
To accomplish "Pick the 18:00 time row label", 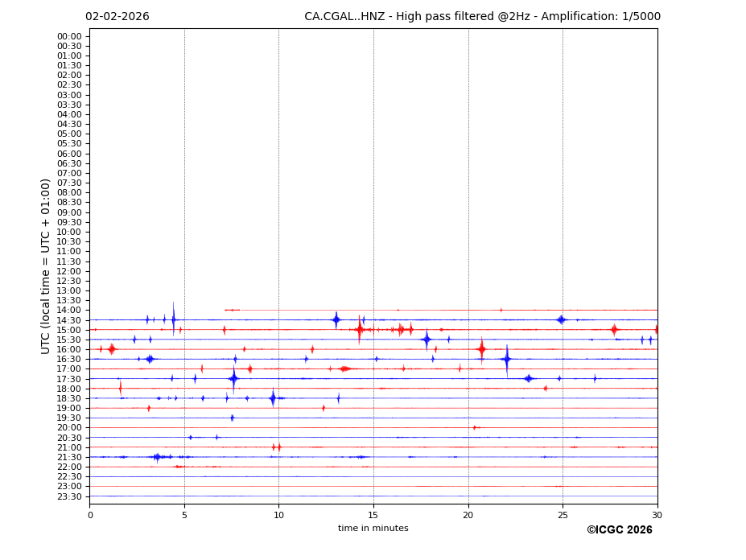I will click(69, 389).
